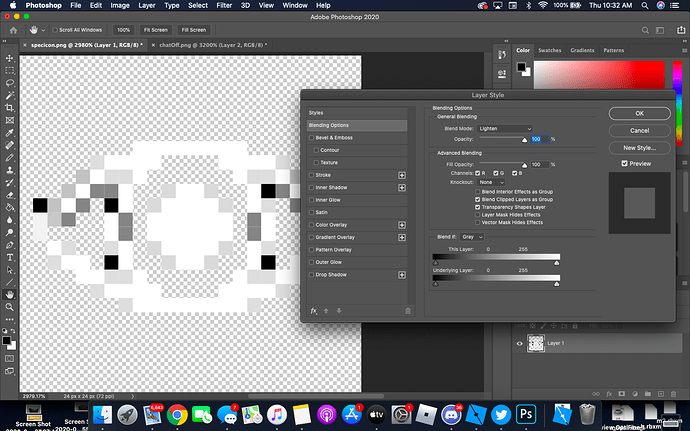The width and height of the screenshot is (690, 431).
Task: Open Chrome from the Dock
Action: click(177, 414)
